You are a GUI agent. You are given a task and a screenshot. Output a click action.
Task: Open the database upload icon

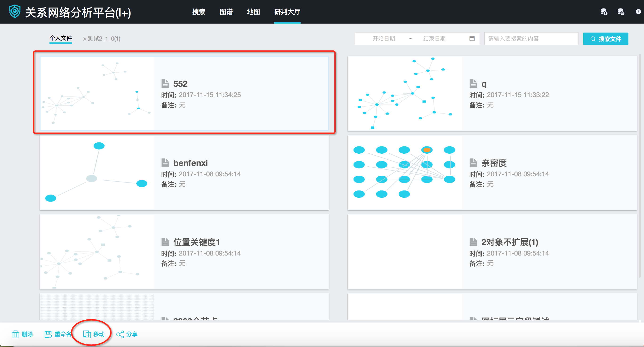pyautogui.click(x=604, y=12)
